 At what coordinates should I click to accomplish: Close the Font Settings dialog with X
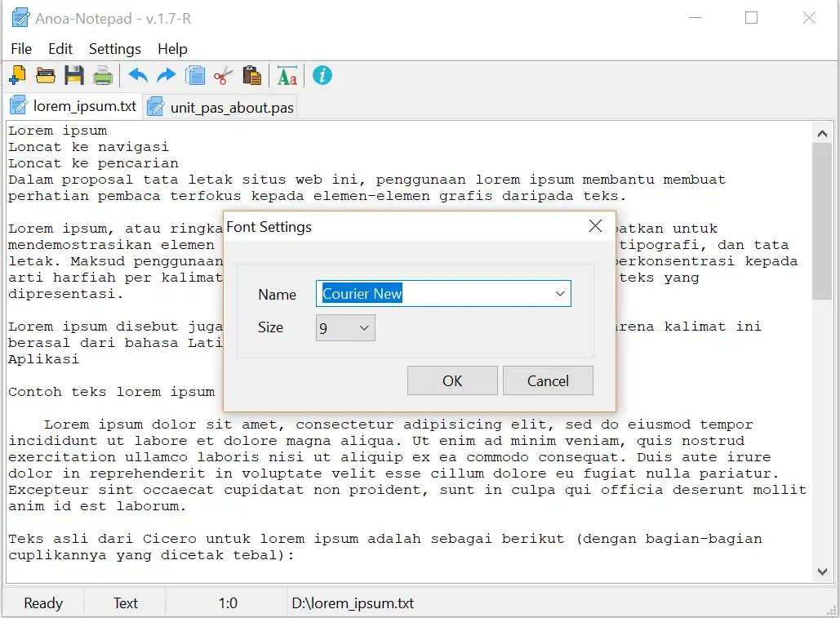click(595, 226)
